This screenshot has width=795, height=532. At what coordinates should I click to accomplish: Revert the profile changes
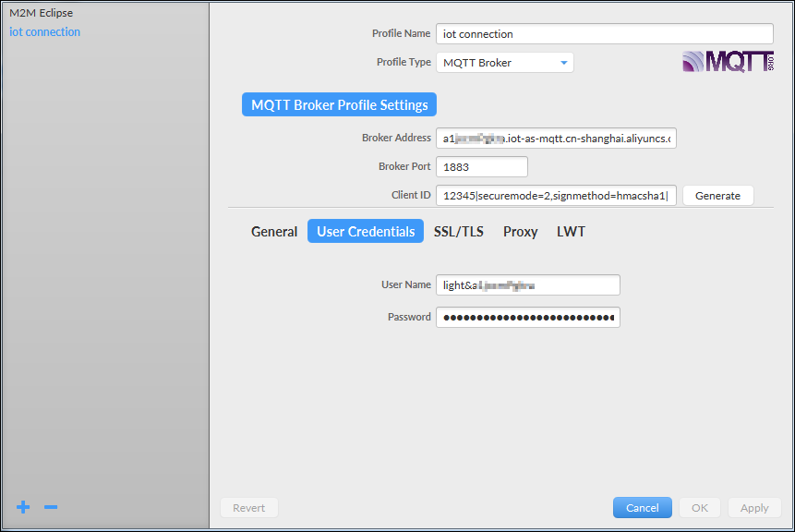tap(248, 507)
